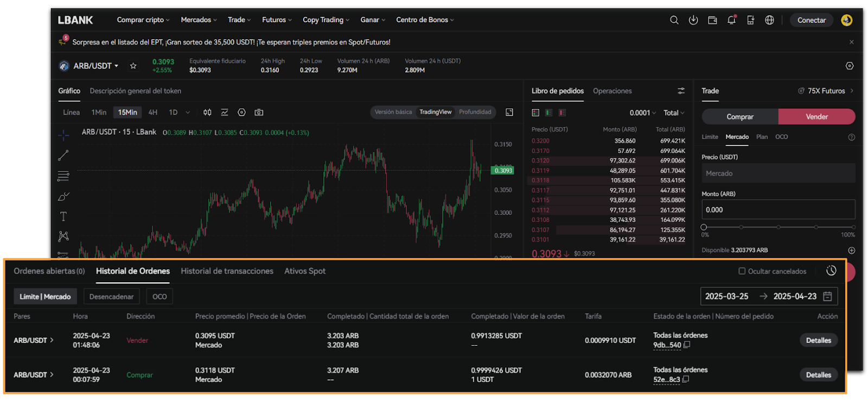Toggle the Ocultar cancelados checkbox
This screenshot has height=400, width=868.
click(x=742, y=271)
